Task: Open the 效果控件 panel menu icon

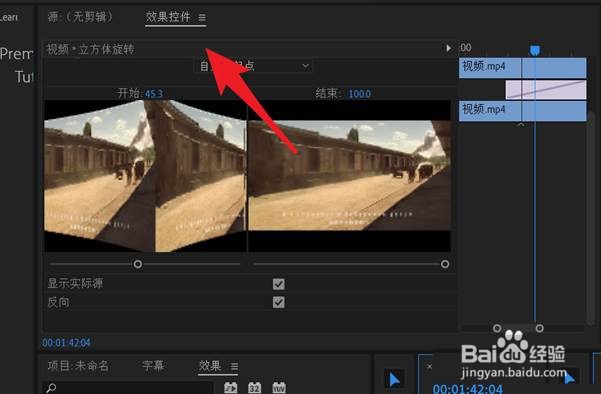Action: point(202,17)
